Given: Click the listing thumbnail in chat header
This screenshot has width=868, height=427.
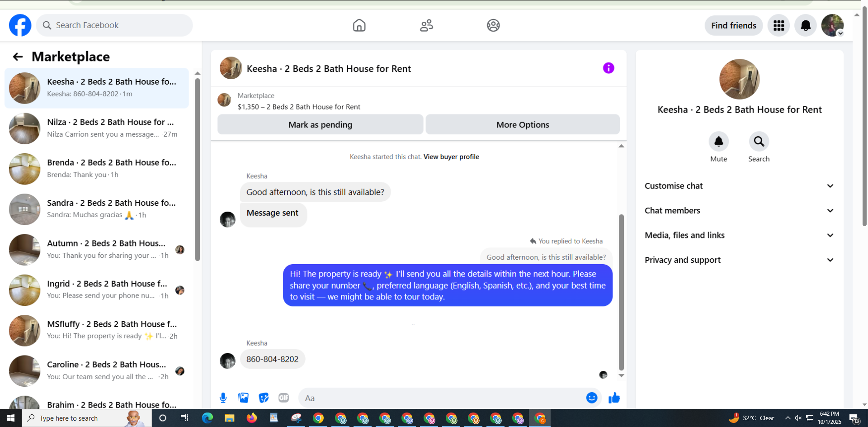Looking at the screenshot, I should [231, 68].
